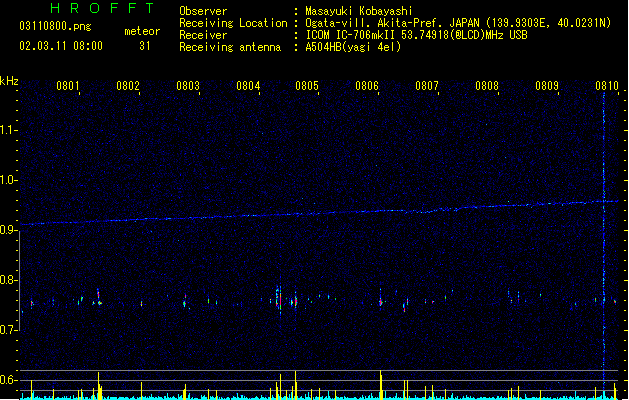Click the HROFFT title text
The width and height of the screenshot is (629, 400).
click(x=103, y=8)
